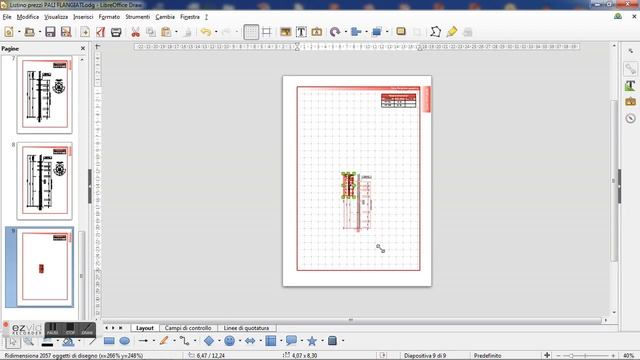Toggle Edit Points mode icon
This screenshot has width=640, height=360.
pyautogui.click(x=436, y=32)
